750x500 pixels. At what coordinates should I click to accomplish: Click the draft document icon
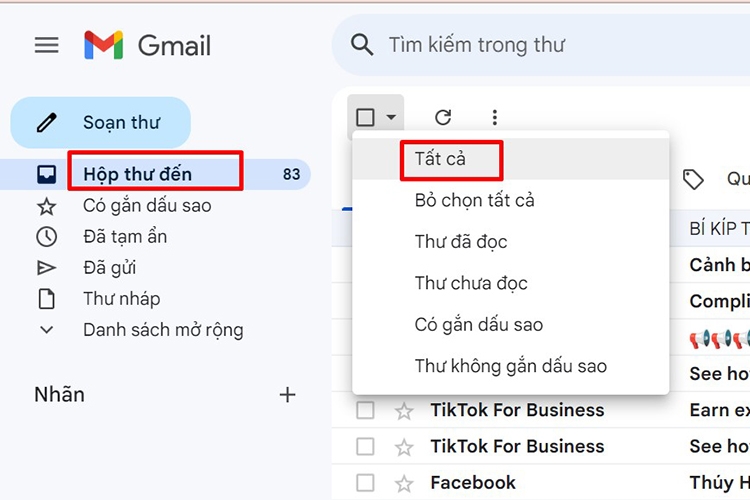46,299
